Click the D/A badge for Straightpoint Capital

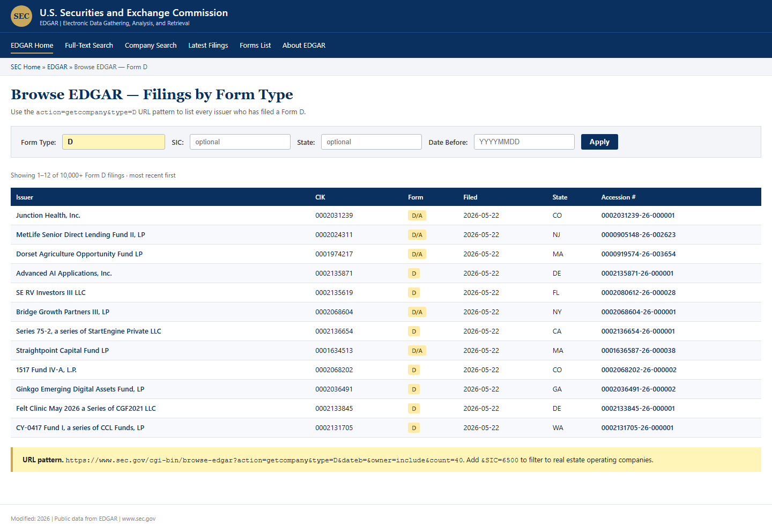(417, 351)
